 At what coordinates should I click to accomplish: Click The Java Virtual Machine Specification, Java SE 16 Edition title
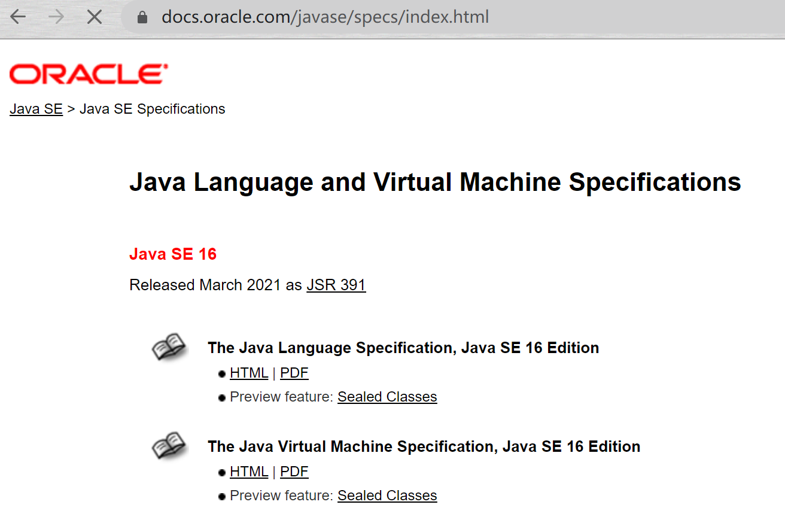(424, 446)
